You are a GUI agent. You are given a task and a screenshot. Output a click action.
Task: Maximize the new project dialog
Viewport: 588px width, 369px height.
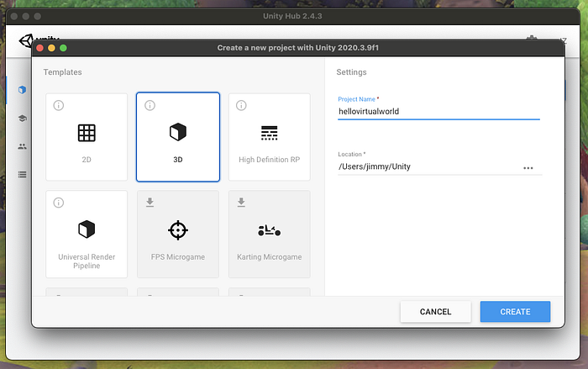pyautogui.click(x=63, y=48)
